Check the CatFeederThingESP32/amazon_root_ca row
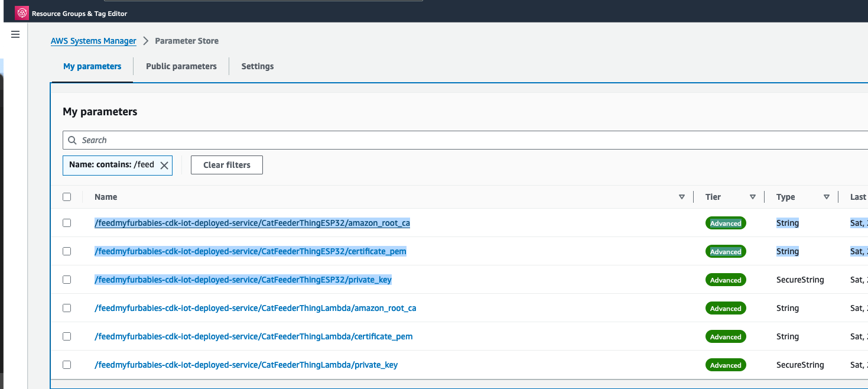The width and height of the screenshot is (868, 389). 67,223
